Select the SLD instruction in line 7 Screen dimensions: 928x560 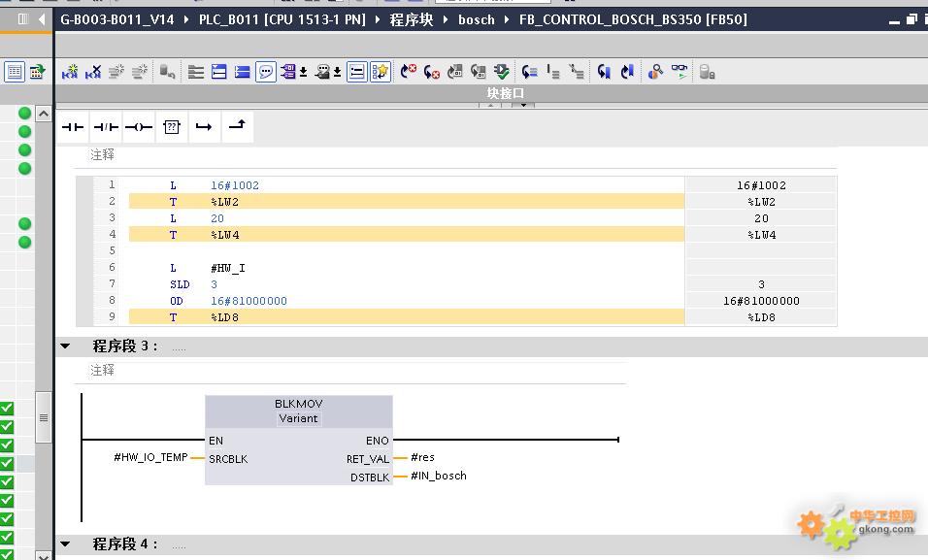[x=180, y=284]
